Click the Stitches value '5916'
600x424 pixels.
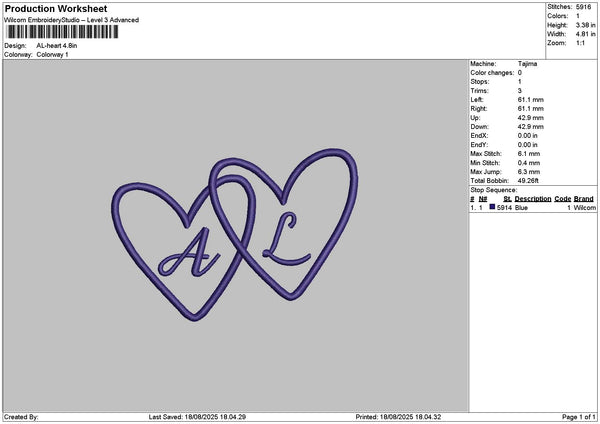tap(583, 7)
